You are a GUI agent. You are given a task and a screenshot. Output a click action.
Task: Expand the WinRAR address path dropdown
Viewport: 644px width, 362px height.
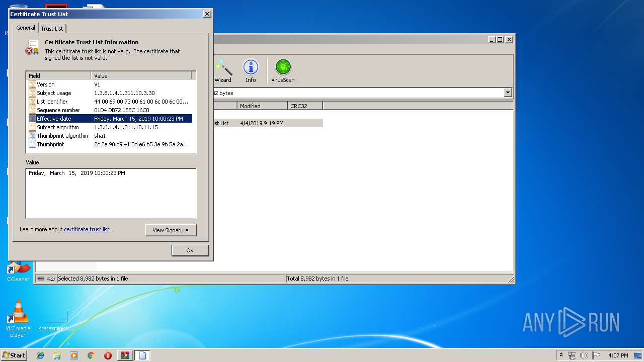pos(508,93)
